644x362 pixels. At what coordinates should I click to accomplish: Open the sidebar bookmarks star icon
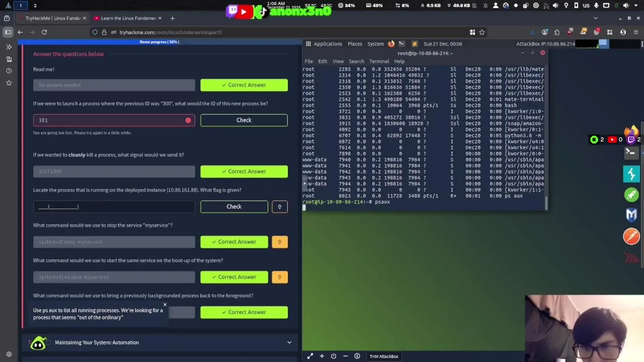(9, 83)
